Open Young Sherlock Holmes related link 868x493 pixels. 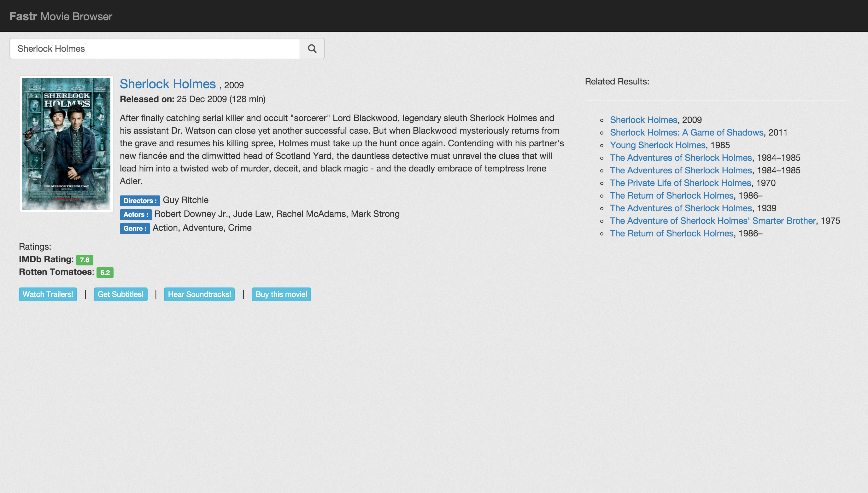pyautogui.click(x=658, y=145)
